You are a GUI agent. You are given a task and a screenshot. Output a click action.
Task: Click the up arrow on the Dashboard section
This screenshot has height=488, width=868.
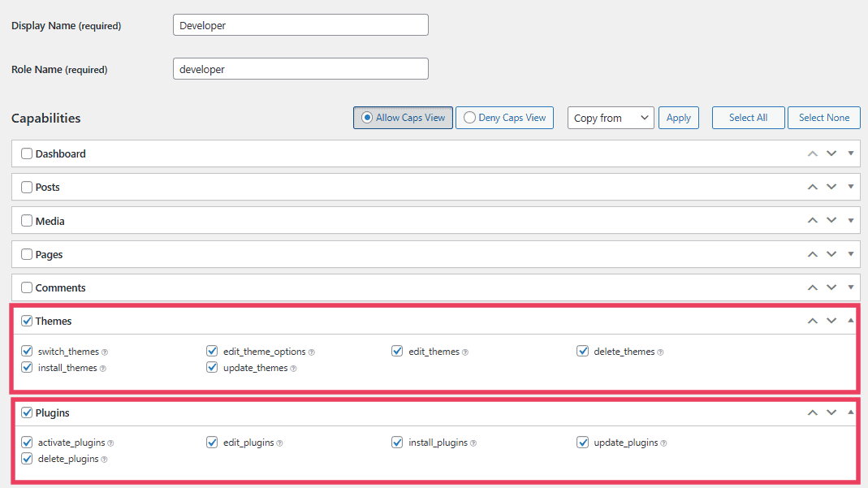click(812, 153)
